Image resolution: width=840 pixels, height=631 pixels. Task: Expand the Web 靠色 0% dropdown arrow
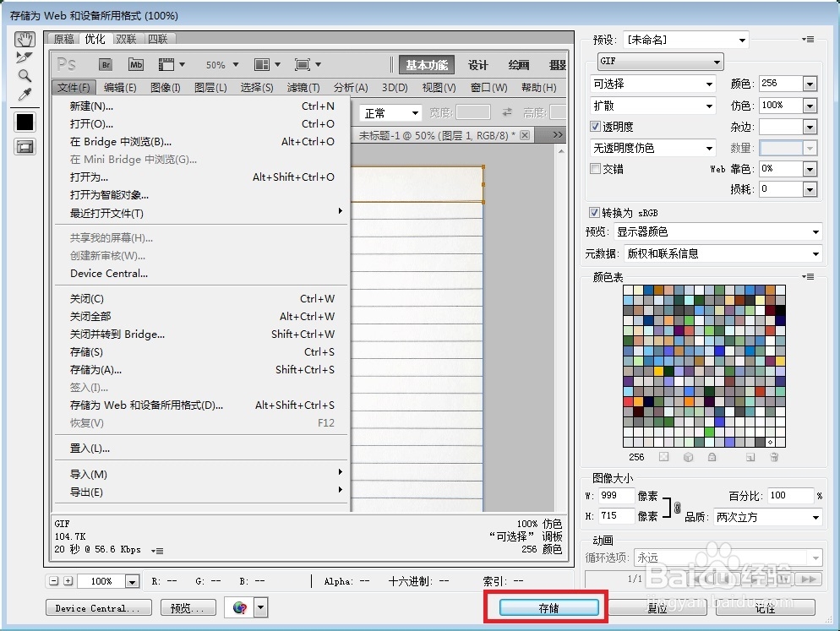tap(810, 169)
